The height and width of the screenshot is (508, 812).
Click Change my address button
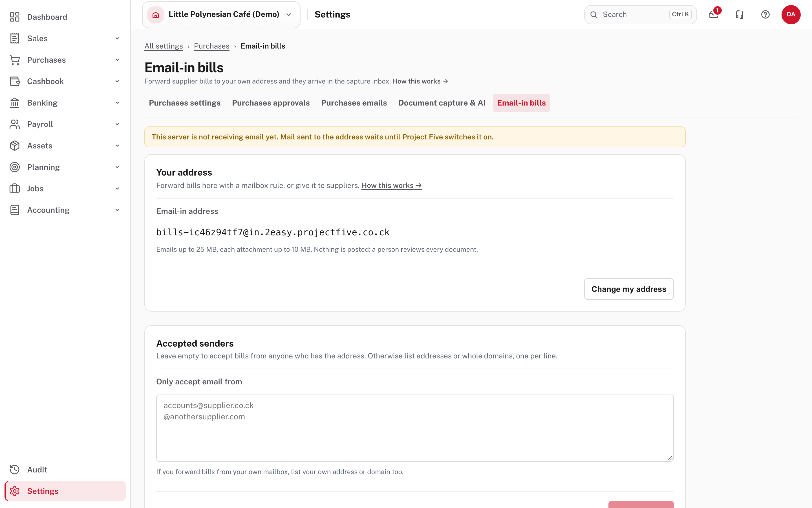[x=629, y=289]
